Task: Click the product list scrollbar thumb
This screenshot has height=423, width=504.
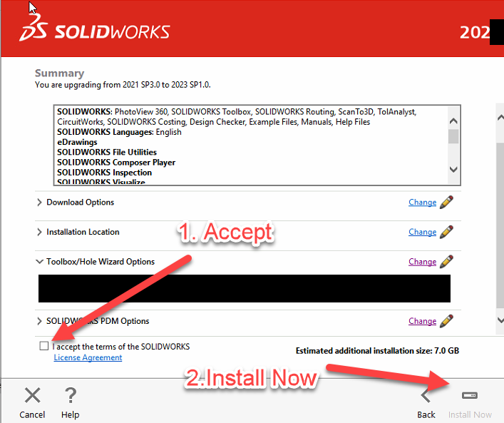Action: pyautogui.click(x=453, y=136)
